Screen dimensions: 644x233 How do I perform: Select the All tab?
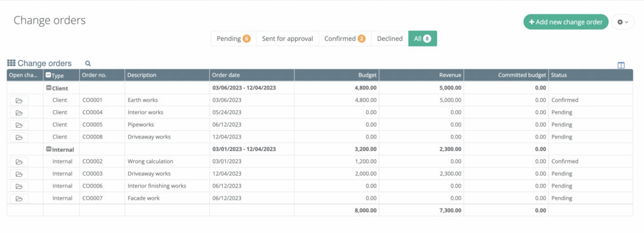coord(423,38)
